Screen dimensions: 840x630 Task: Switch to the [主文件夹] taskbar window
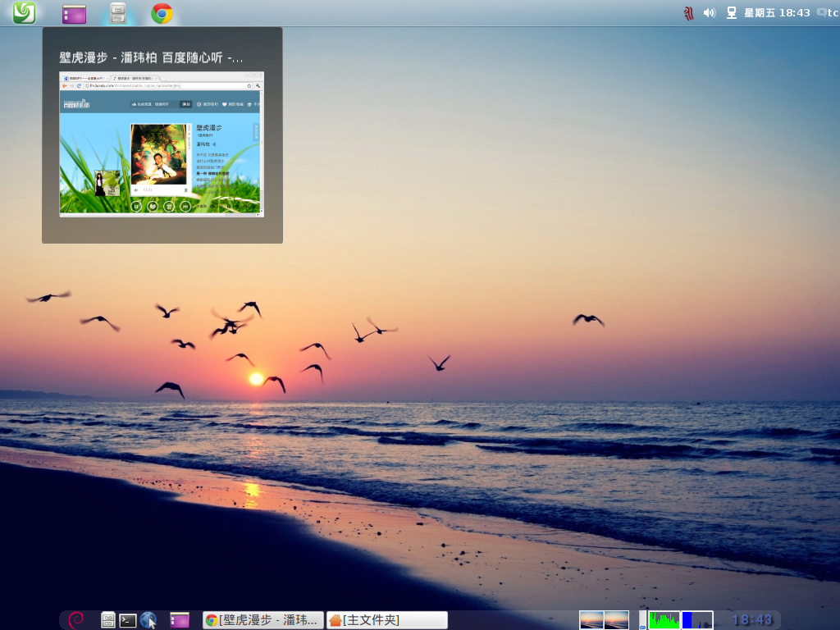click(x=387, y=620)
